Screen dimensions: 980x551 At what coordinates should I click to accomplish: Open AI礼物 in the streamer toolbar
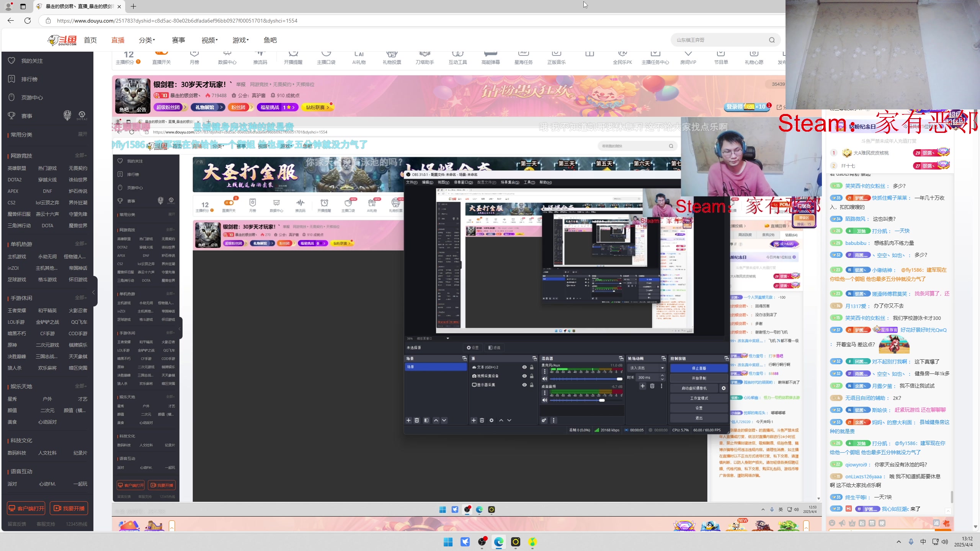(x=359, y=57)
